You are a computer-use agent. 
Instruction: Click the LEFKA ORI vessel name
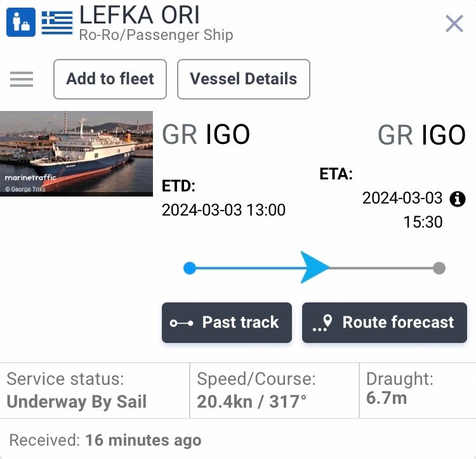(x=140, y=15)
